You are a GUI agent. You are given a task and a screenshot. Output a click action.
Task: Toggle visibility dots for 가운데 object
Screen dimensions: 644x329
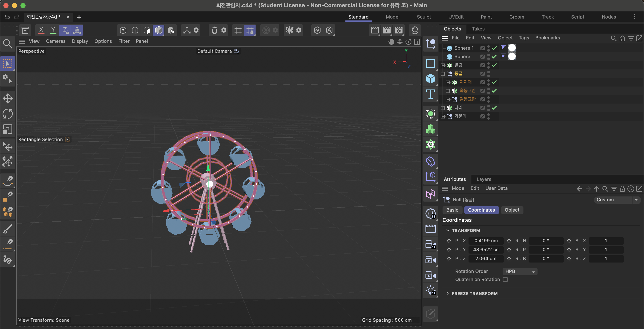pyautogui.click(x=488, y=116)
